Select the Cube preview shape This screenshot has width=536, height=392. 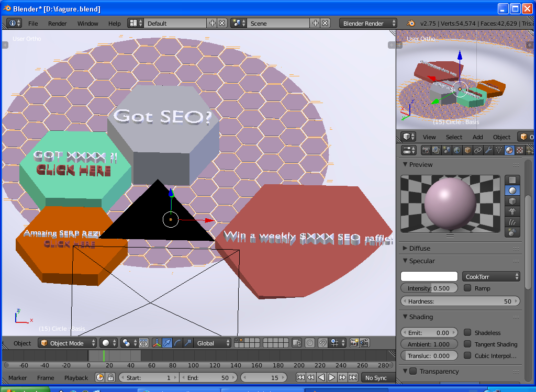coord(512,201)
